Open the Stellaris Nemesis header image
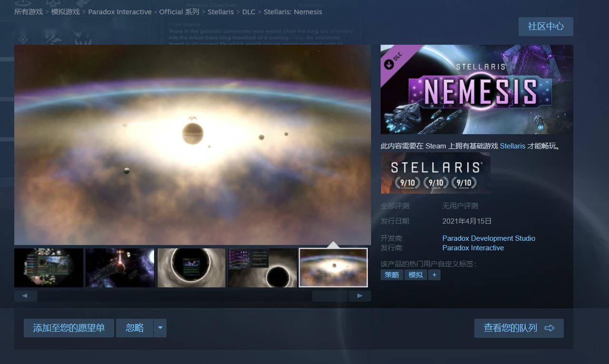Screen dimensions: 609x364 [x=477, y=89]
